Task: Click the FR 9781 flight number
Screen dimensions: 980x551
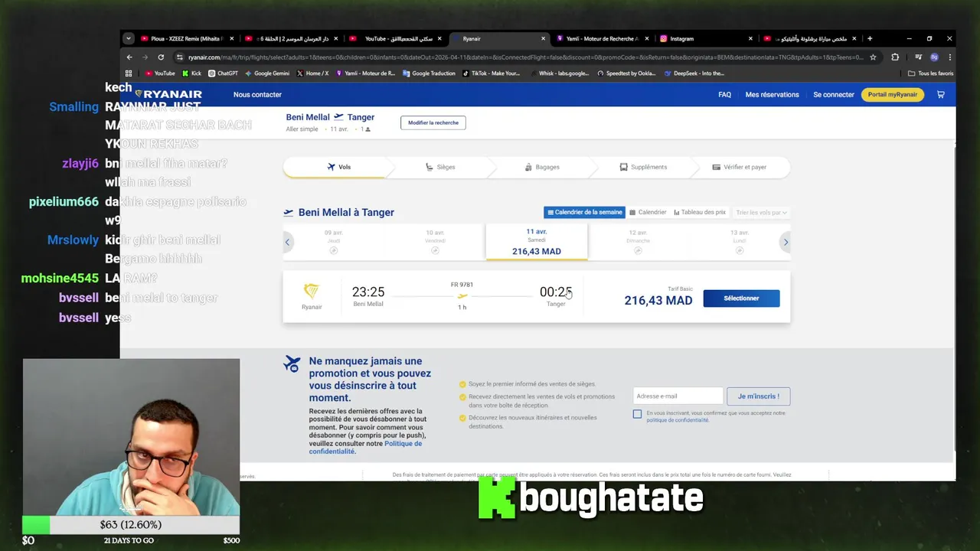Action: 462,285
